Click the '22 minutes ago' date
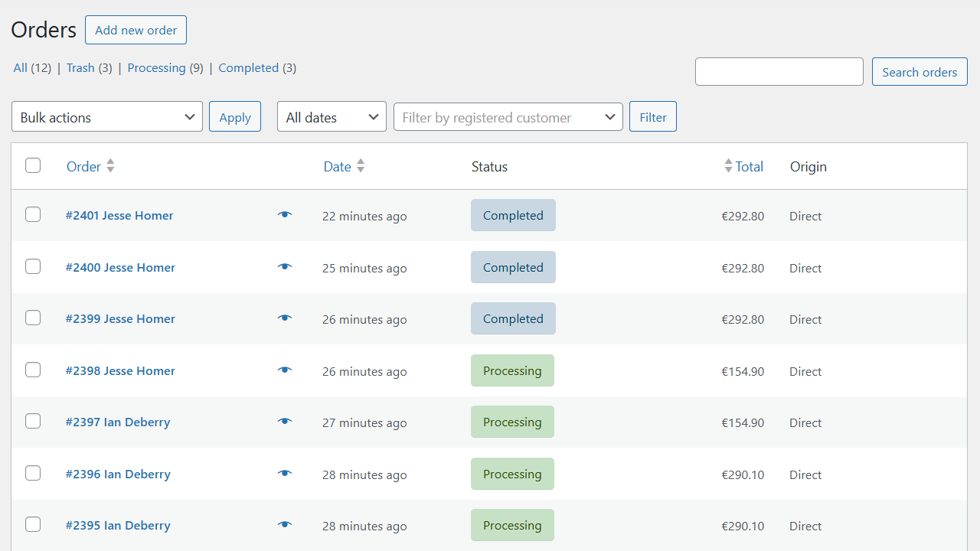 tap(364, 216)
